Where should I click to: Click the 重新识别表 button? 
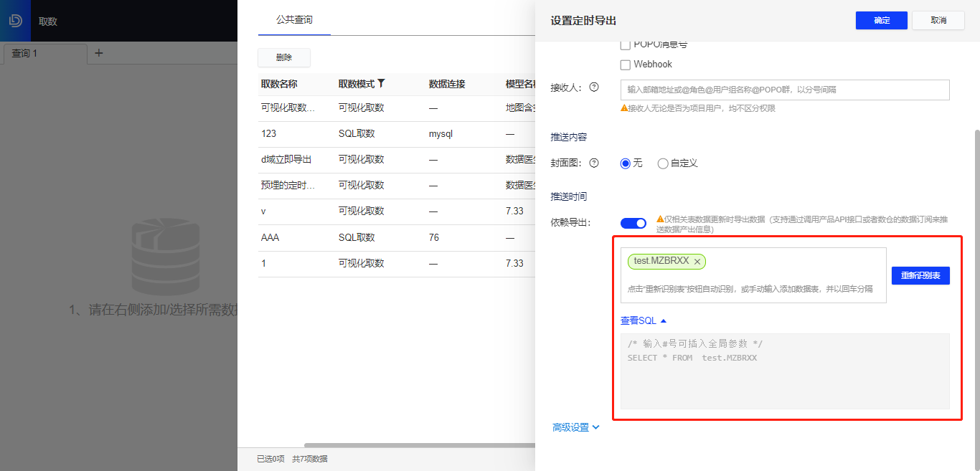pos(920,275)
